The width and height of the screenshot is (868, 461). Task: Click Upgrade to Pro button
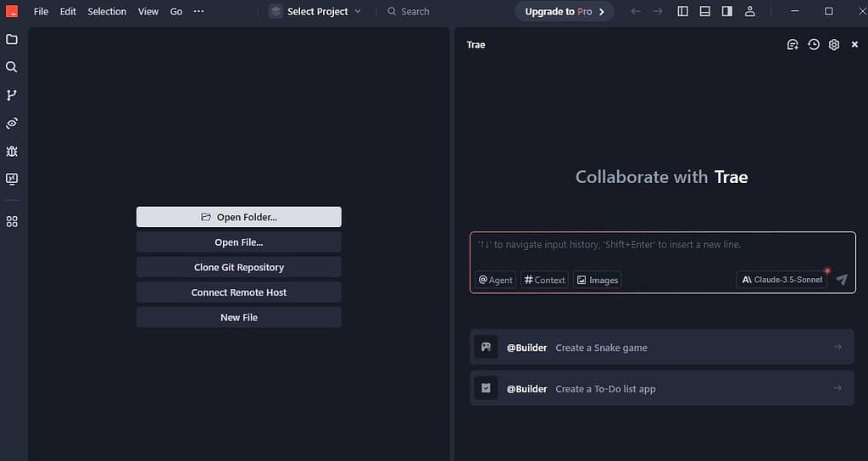click(564, 11)
